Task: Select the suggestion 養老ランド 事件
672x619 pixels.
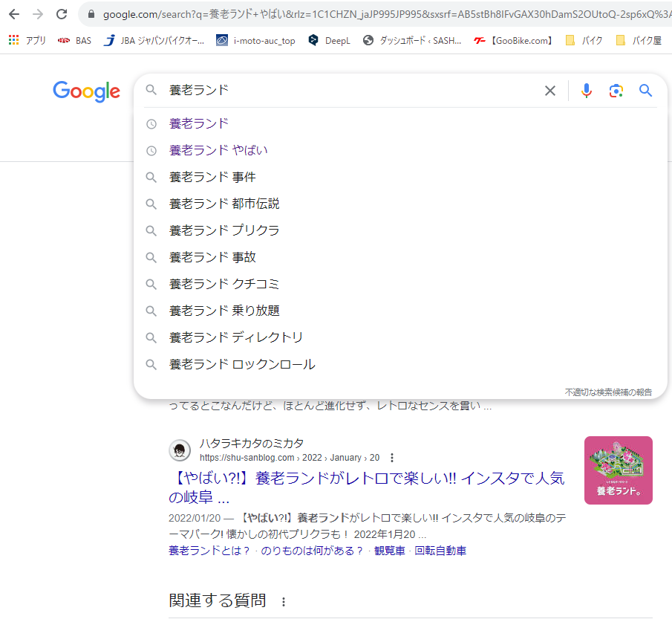Action: click(x=400, y=177)
